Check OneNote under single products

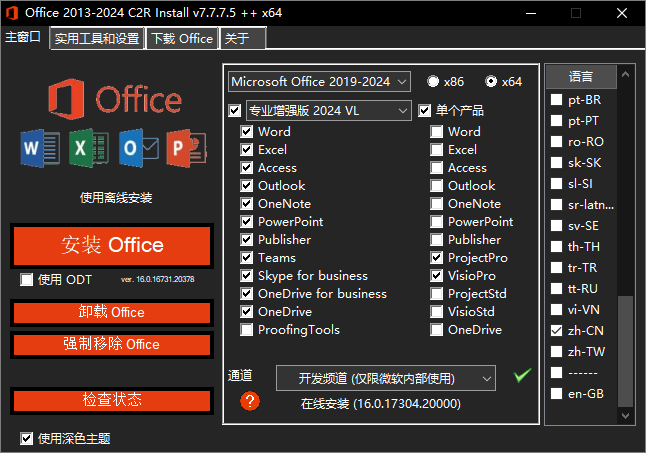tap(436, 203)
